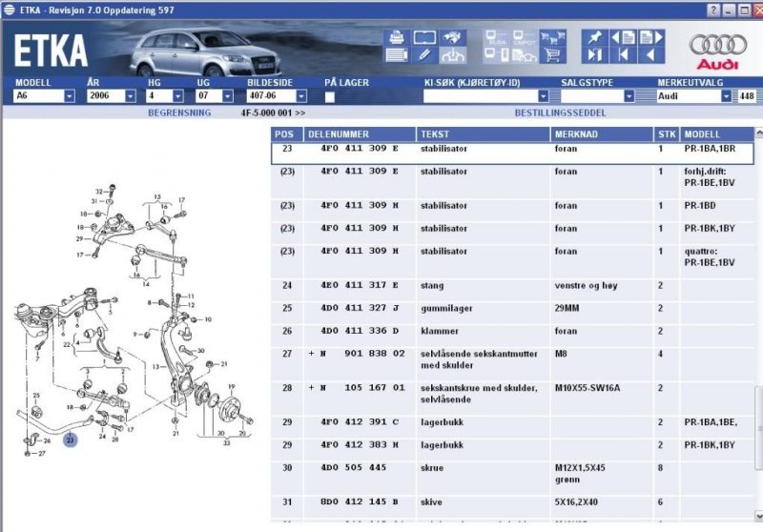This screenshot has width=763, height=532.
Task: Click the handshake icon in the toolbar
Action: point(454,38)
